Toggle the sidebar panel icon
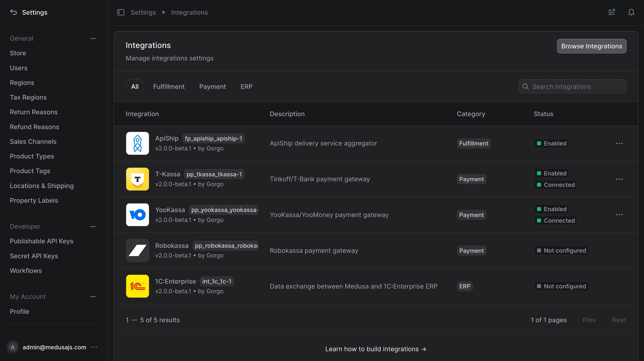Screen dimensions: 644x361 coord(121,12)
